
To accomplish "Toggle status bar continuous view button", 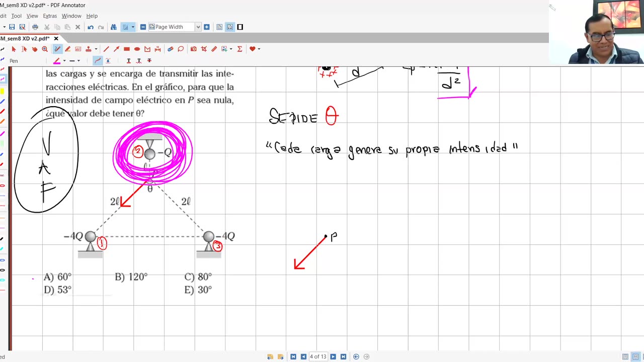I will tap(635, 357).
